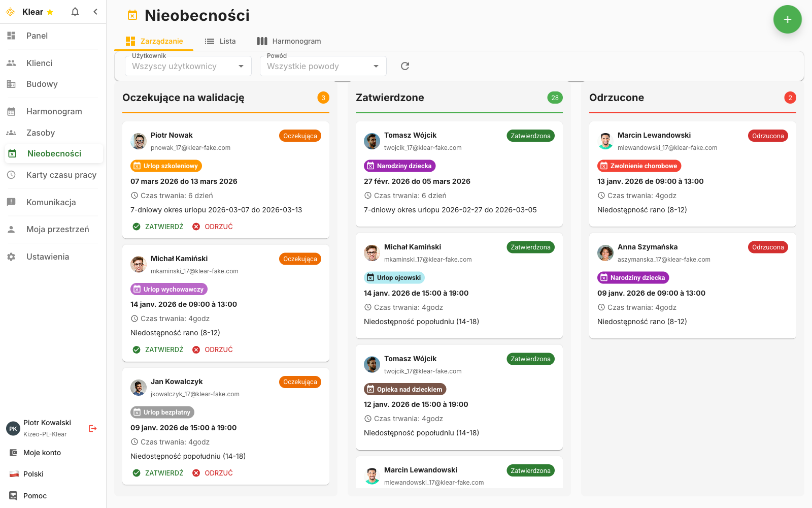Open the Budowy section
The height and width of the screenshot is (508, 812).
(42, 84)
